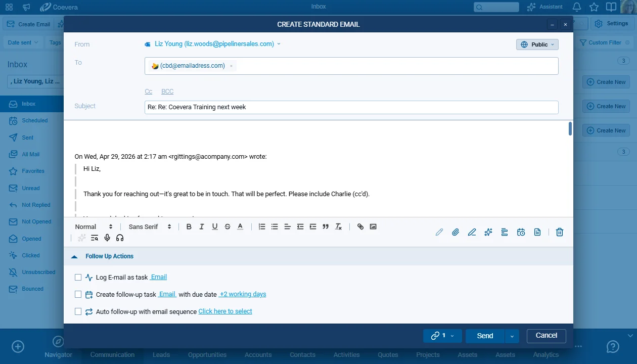Open the Date sent filter dropdown
Viewport: 637px width, 364px height.
pos(23,42)
